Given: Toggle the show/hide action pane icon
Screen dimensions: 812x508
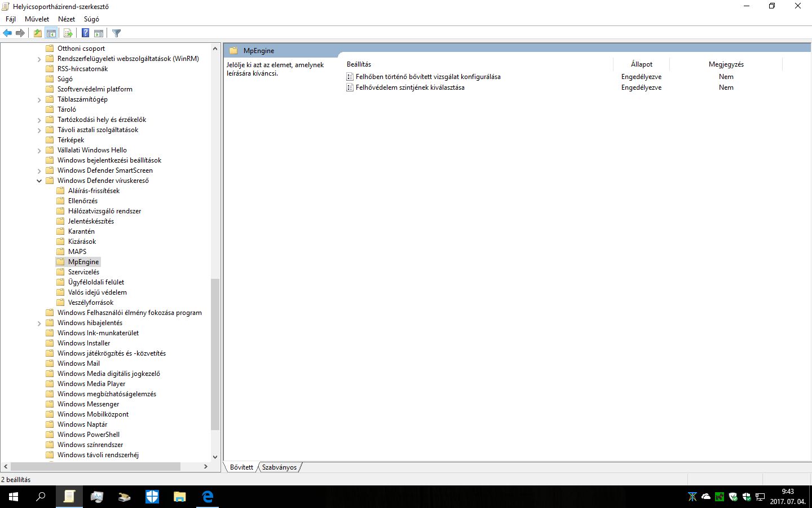Looking at the screenshot, I should click(x=99, y=33).
